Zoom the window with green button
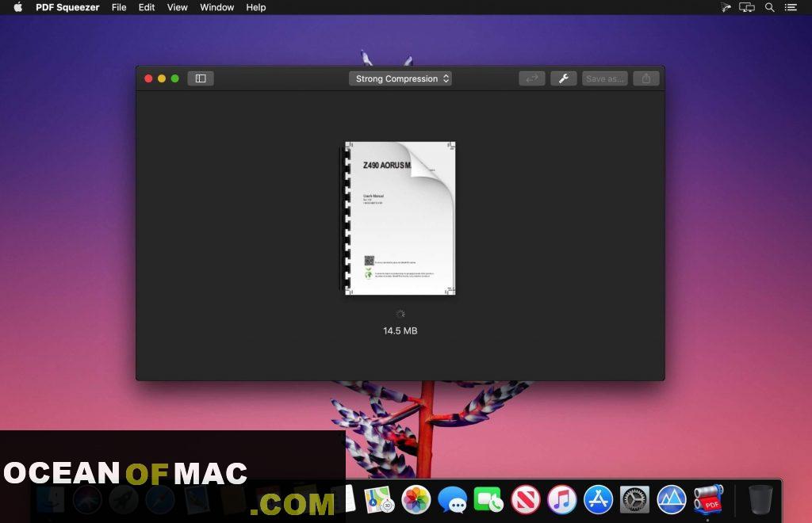Image resolution: width=812 pixels, height=523 pixels. point(175,78)
